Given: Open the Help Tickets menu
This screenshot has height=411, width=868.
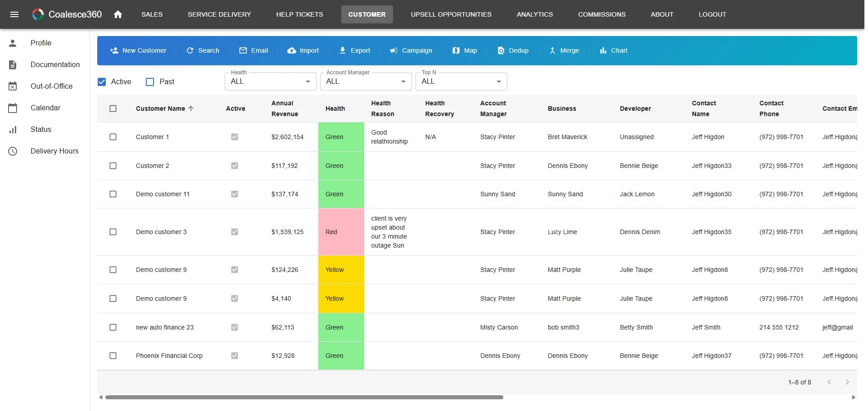Looking at the screenshot, I should point(300,14).
